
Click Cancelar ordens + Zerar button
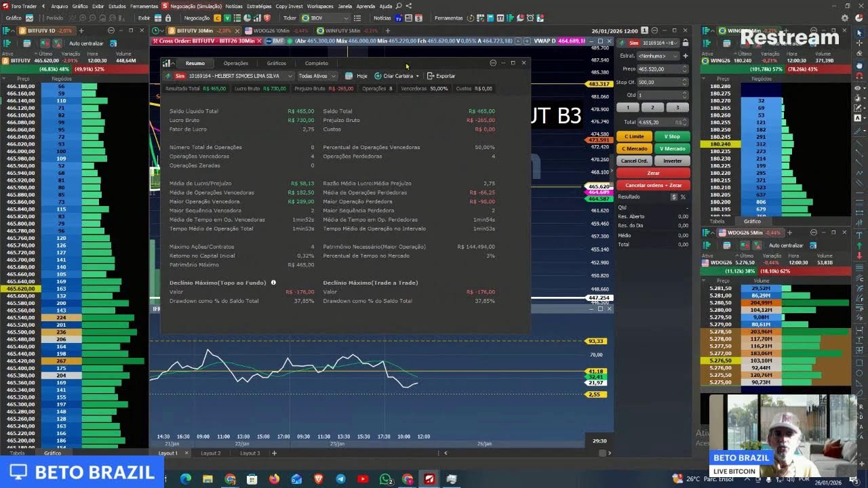653,184
